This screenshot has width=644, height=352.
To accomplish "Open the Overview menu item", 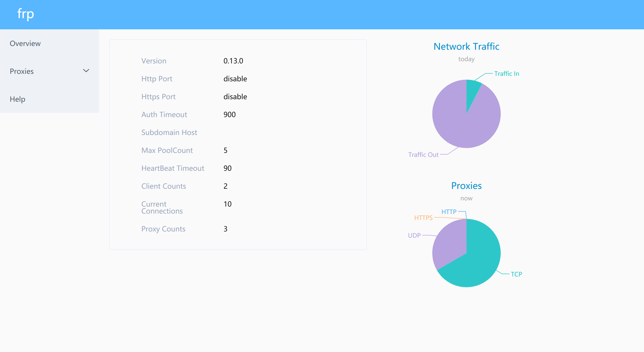I will tap(25, 44).
